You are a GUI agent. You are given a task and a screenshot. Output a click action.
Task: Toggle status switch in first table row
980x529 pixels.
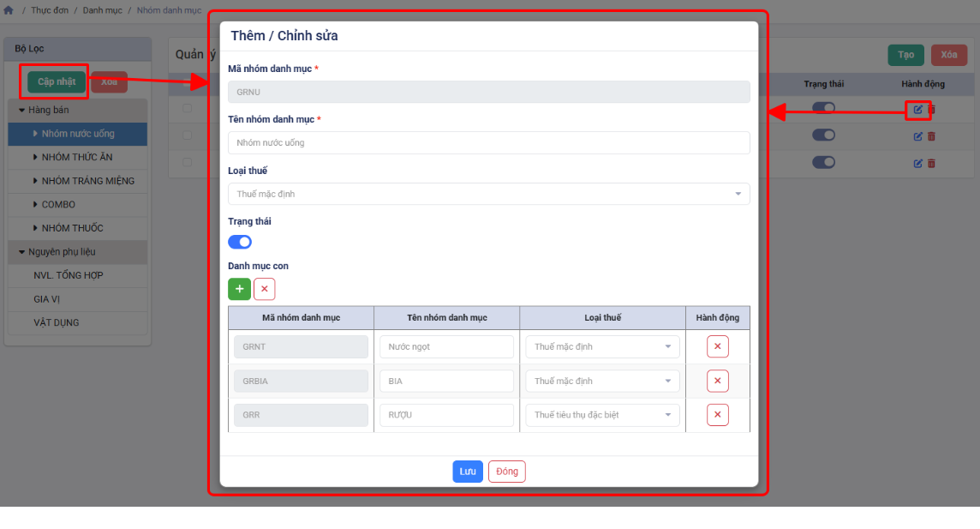click(x=823, y=108)
